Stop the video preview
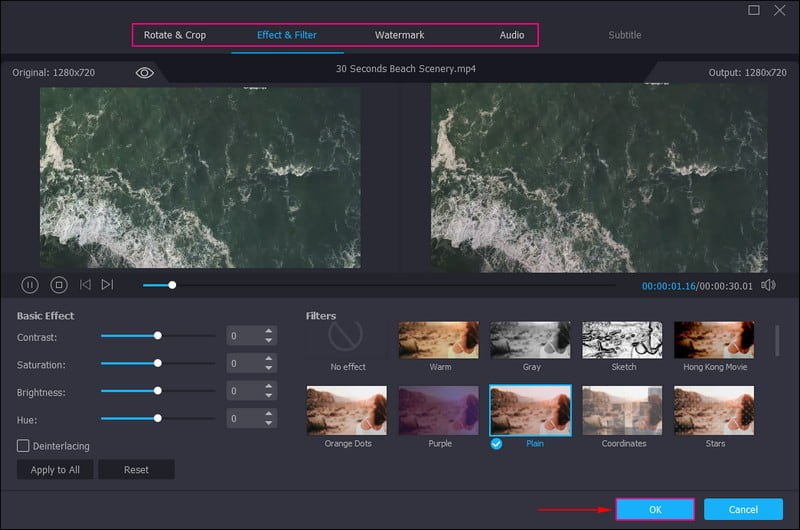 click(x=59, y=285)
